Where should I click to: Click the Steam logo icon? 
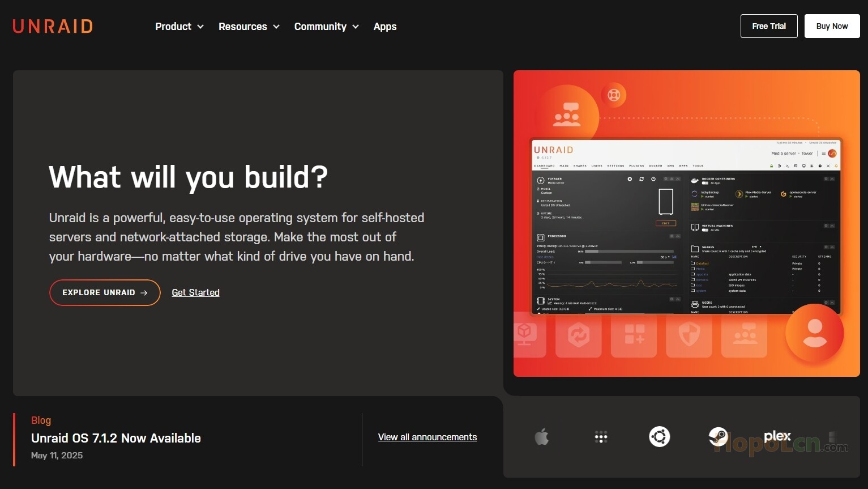[x=718, y=437]
